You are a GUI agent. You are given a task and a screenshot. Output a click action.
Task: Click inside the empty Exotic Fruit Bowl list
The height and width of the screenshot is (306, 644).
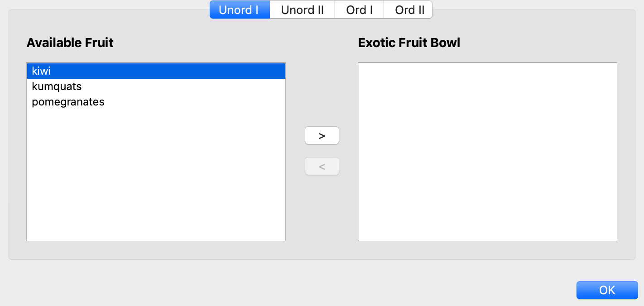(x=487, y=152)
